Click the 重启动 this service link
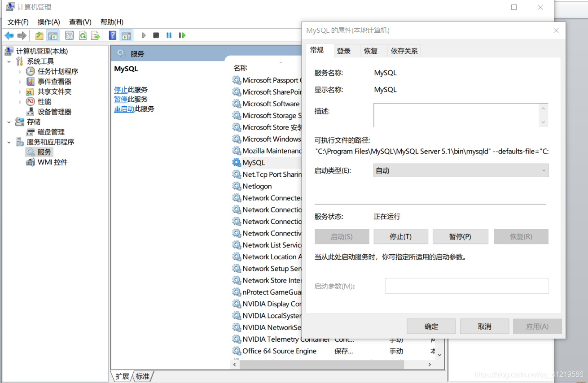The height and width of the screenshot is (383, 588). click(124, 109)
